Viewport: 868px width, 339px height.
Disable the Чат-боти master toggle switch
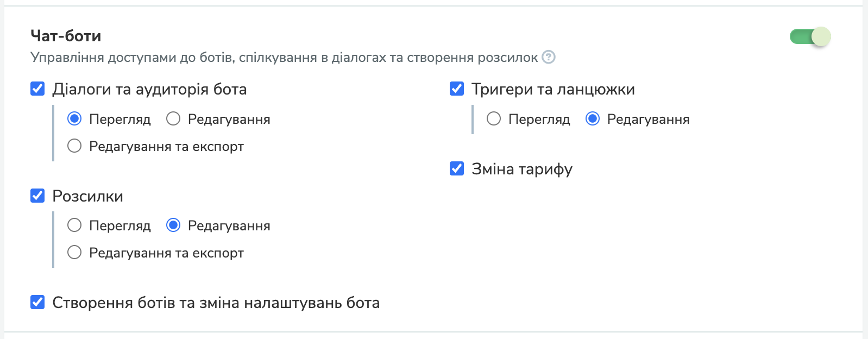(x=809, y=36)
